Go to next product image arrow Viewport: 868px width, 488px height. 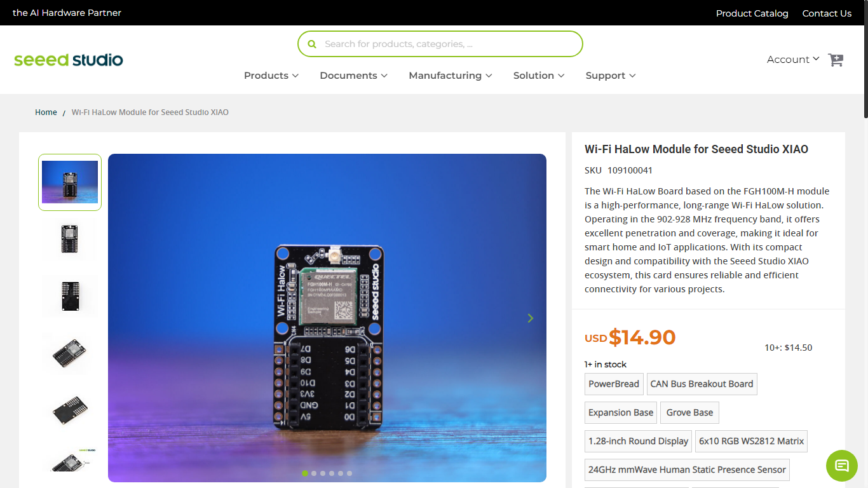[x=531, y=318]
